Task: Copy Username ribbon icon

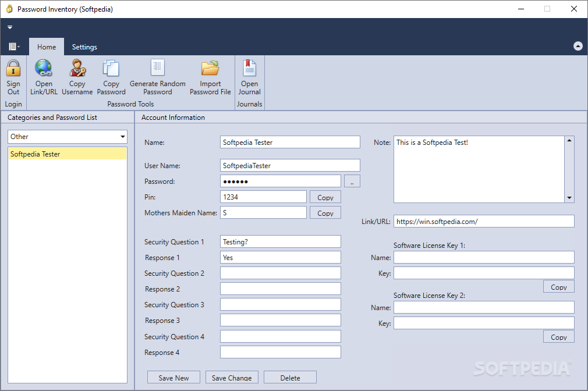Action: point(77,68)
